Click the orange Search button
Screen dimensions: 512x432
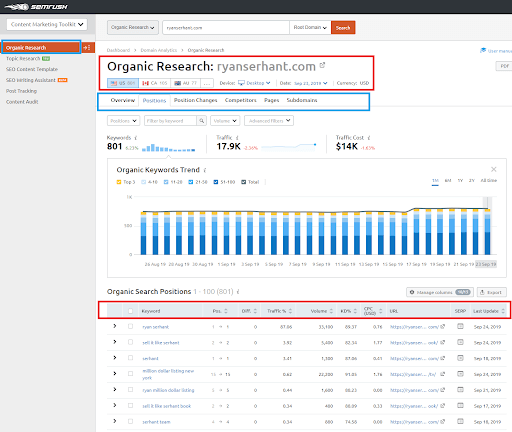pos(343,27)
